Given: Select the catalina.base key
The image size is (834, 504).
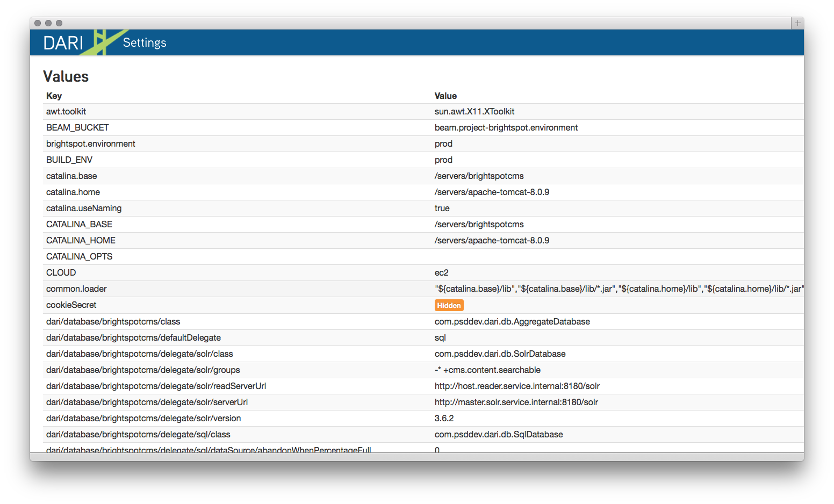Looking at the screenshot, I should pyautogui.click(x=71, y=176).
